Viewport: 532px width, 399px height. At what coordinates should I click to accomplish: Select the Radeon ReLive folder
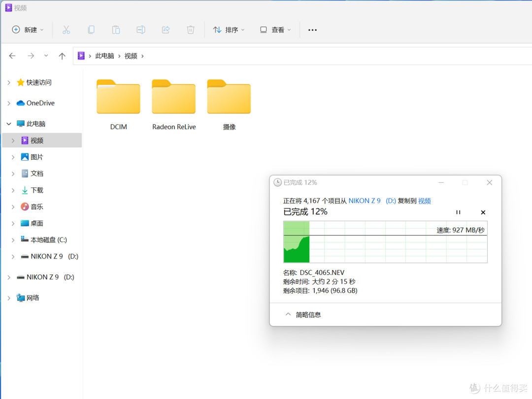tap(174, 105)
